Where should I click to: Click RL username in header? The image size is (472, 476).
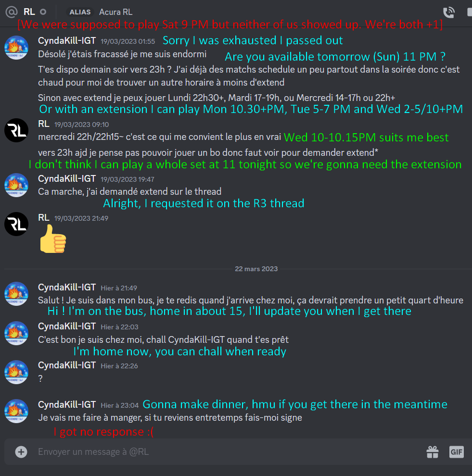(29, 12)
